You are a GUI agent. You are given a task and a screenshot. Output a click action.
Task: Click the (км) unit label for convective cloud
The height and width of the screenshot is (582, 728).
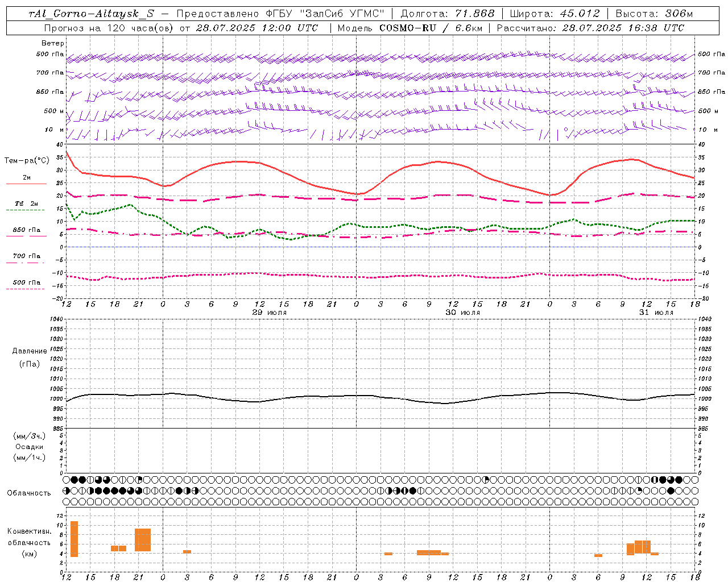point(30,554)
